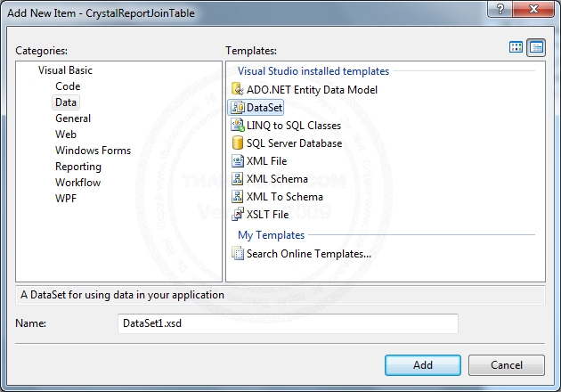Select the XML File template icon

click(238, 161)
